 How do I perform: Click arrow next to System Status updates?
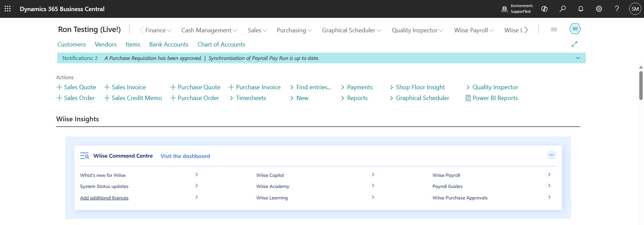(197, 186)
